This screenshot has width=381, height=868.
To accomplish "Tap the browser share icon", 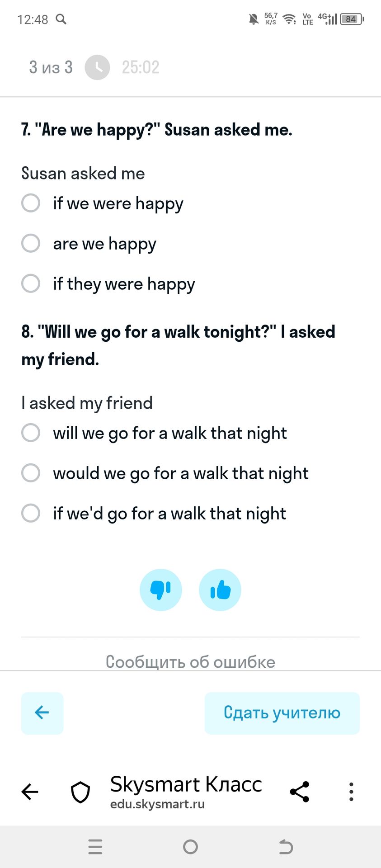I will [x=299, y=792].
